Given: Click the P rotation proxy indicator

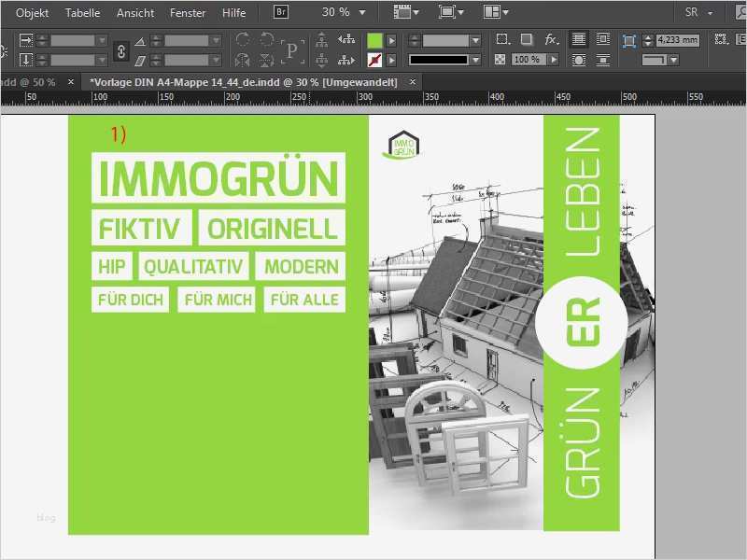Looking at the screenshot, I should pos(292,50).
